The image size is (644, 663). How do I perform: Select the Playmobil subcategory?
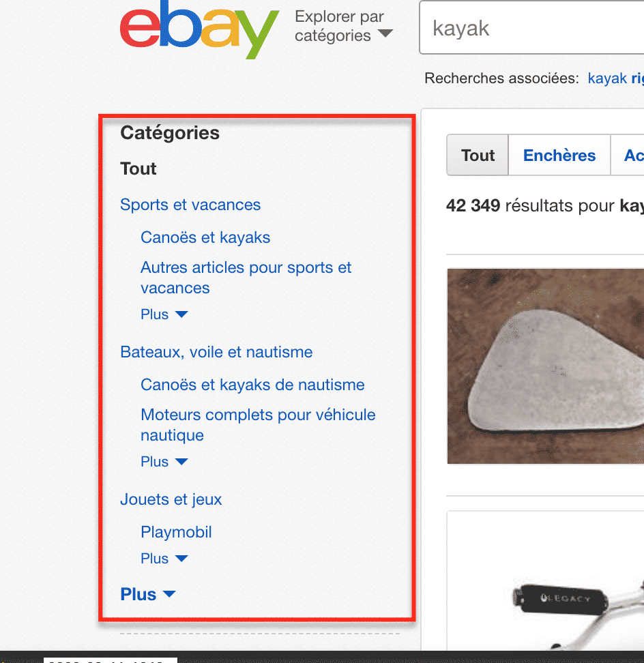tap(176, 532)
